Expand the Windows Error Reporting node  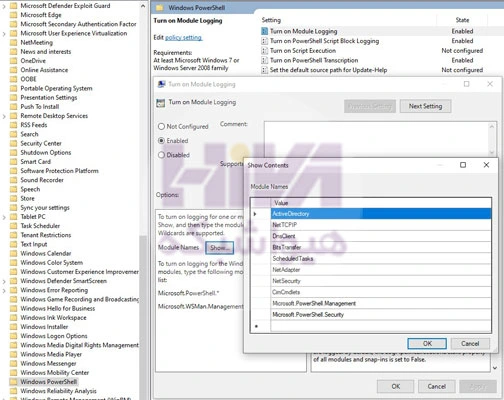pos(4,290)
